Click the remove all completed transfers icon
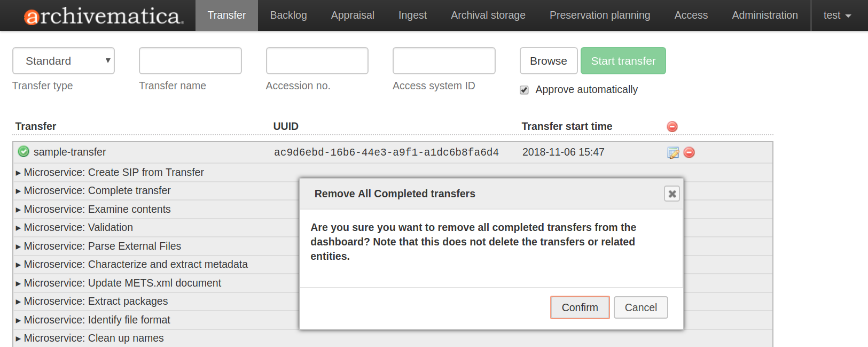The width and height of the screenshot is (868, 347). click(671, 126)
